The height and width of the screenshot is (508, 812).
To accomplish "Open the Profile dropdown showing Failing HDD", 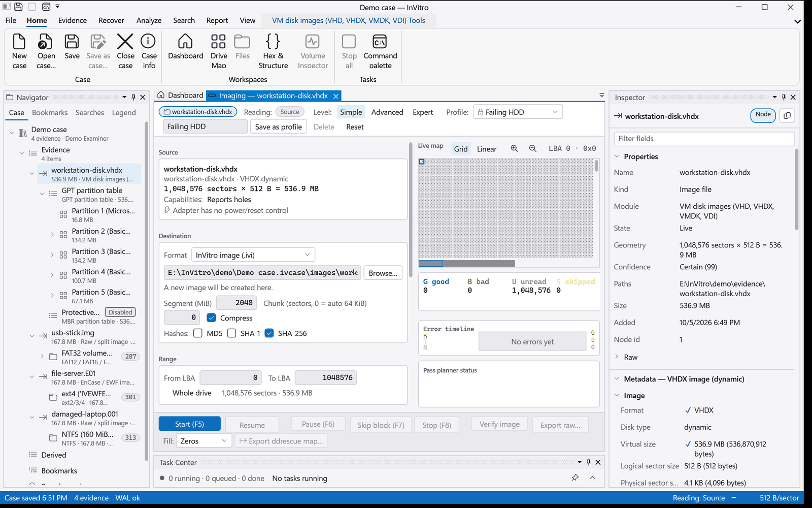I will (518, 112).
